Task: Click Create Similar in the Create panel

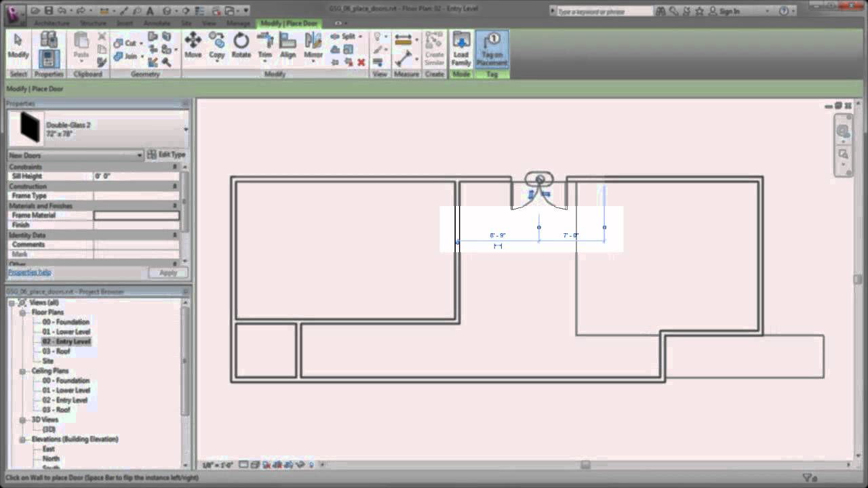Action: click(434, 49)
